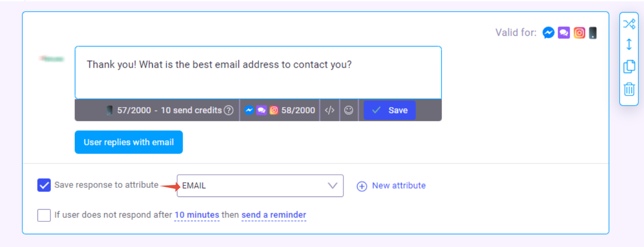Click inside the message text box
644x247 pixels.
tap(258, 73)
